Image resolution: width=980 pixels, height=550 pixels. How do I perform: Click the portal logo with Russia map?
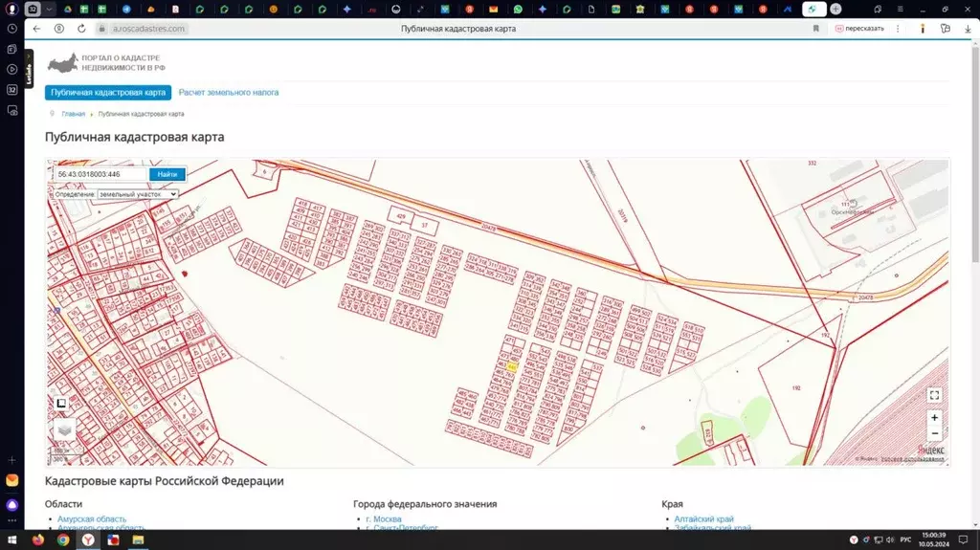[x=106, y=63]
